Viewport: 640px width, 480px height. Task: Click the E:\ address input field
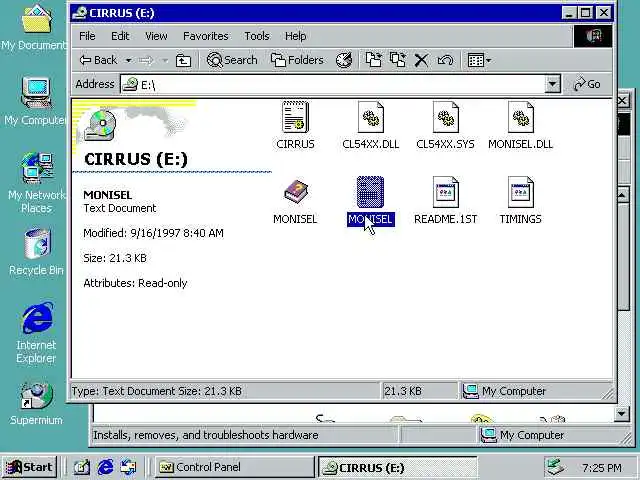pos(333,84)
